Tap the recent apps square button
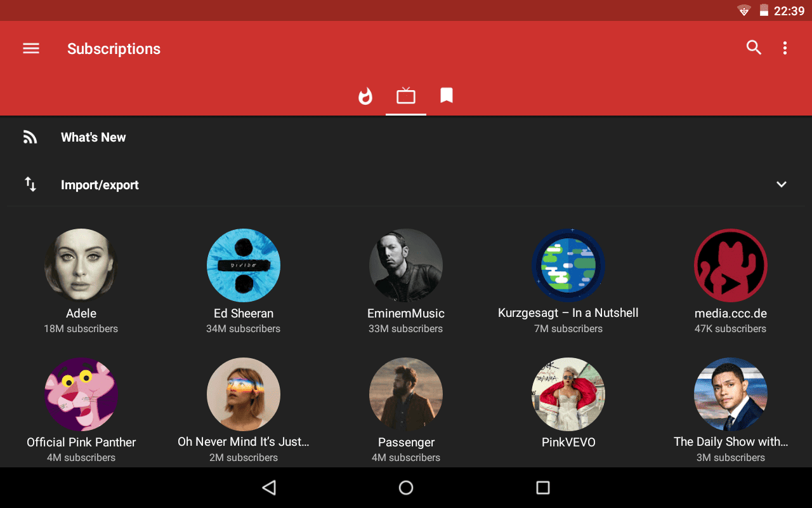The height and width of the screenshot is (508, 812). click(x=543, y=488)
